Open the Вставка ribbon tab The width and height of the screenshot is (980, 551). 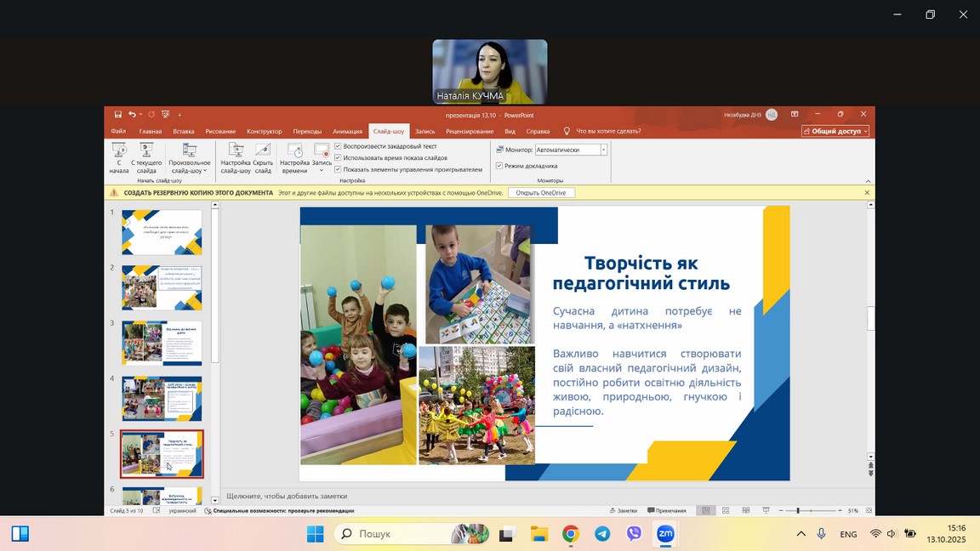[184, 131]
